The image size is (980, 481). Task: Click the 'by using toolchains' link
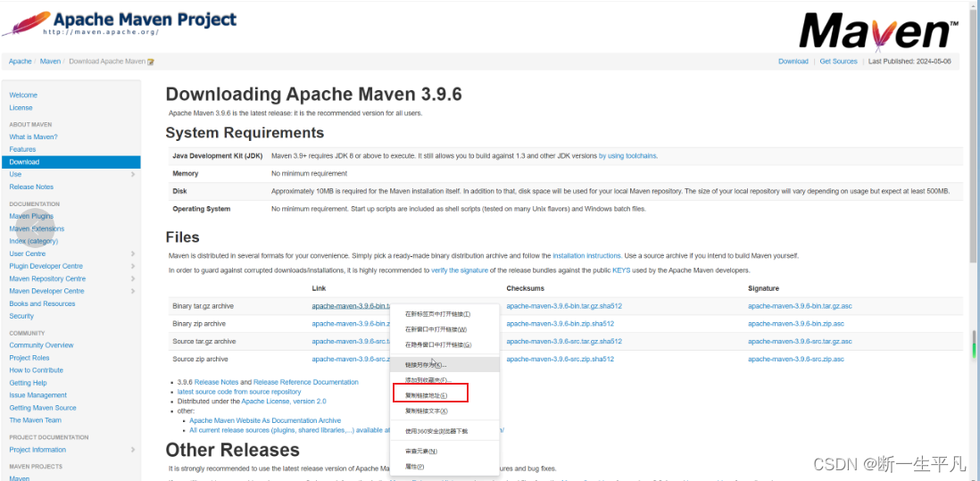tap(627, 155)
